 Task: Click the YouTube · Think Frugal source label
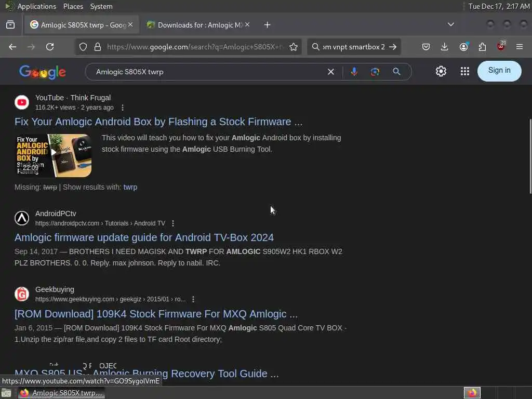tap(73, 98)
